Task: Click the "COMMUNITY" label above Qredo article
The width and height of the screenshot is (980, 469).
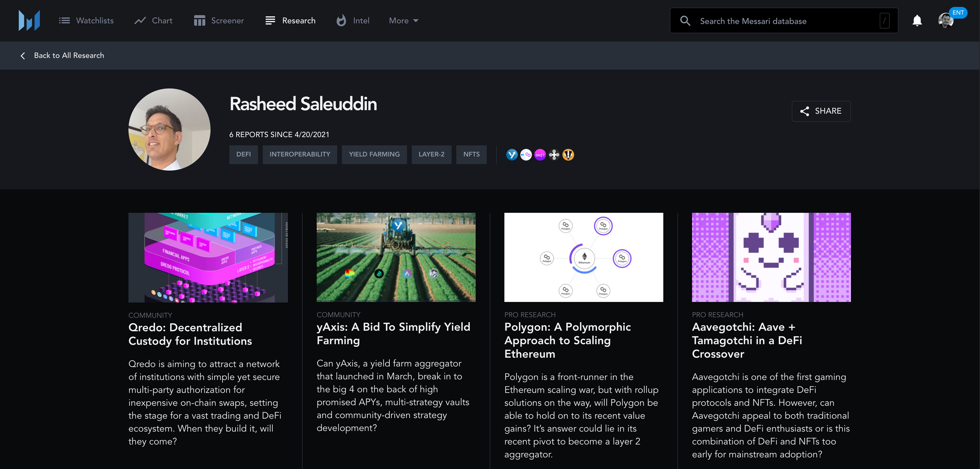Action: (150, 315)
